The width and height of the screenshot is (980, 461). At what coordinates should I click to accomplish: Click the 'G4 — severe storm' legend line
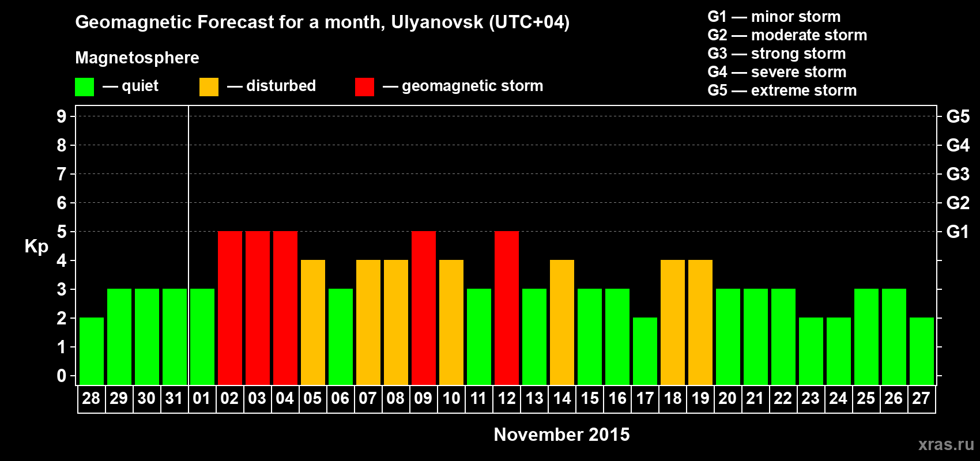tap(777, 72)
